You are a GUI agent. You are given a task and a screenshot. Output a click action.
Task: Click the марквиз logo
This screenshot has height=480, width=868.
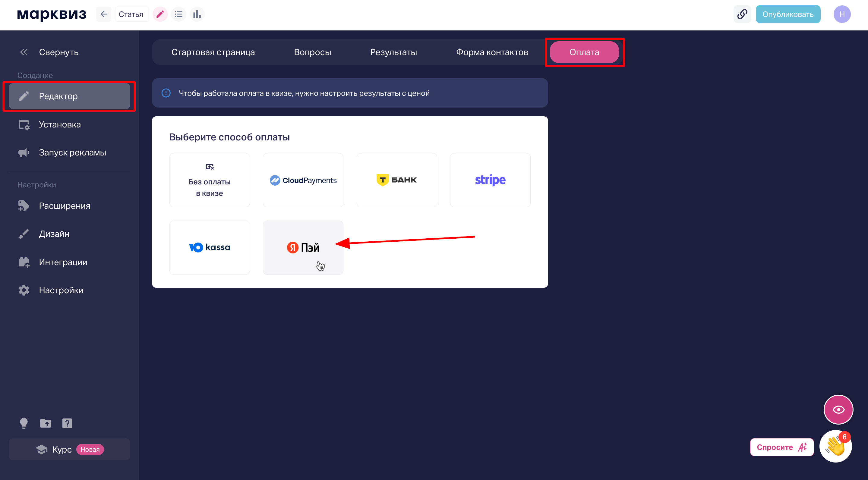(x=52, y=14)
